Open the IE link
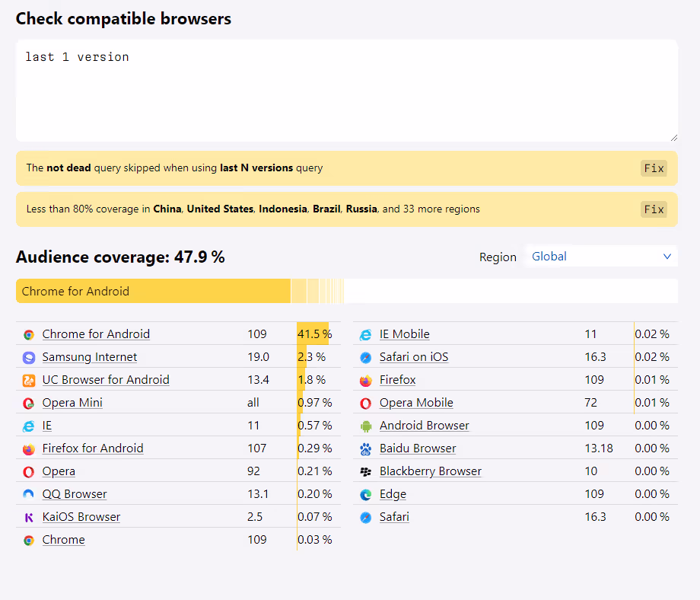 pos(47,426)
